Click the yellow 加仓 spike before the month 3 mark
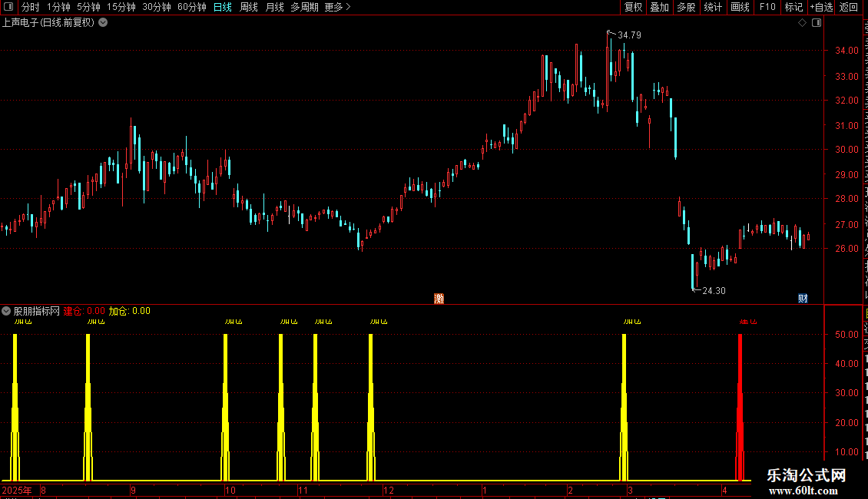 pos(624,407)
